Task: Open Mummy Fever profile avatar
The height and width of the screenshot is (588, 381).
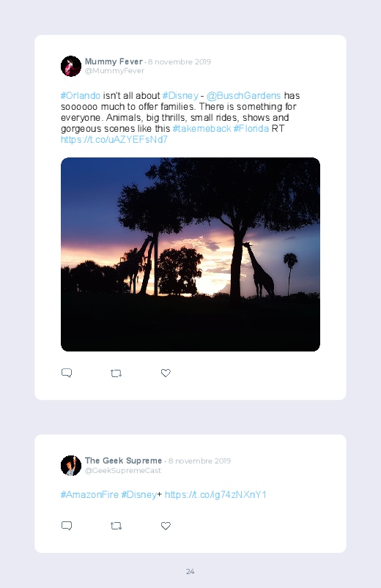Action: pyautogui.click(x=71, y=66)
